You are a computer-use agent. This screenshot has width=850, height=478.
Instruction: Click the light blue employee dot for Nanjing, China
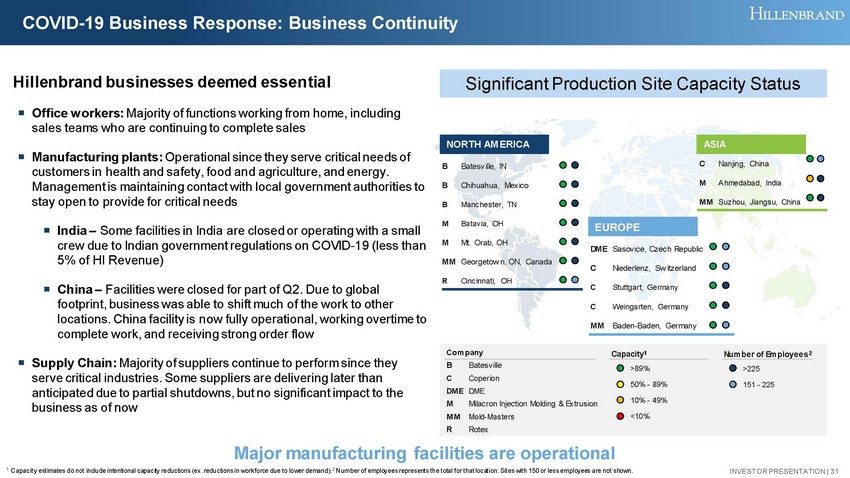click(x=821, y=160)
